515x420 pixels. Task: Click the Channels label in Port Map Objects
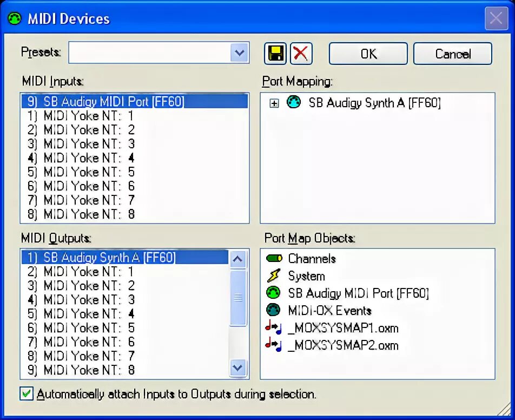[312, 259]
